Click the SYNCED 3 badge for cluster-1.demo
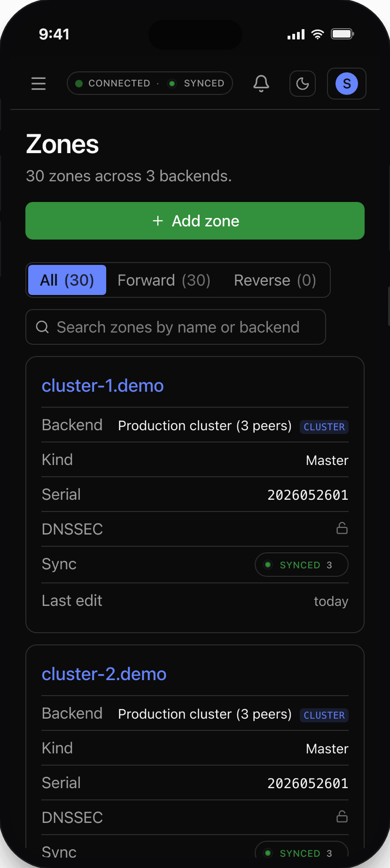 302,565
